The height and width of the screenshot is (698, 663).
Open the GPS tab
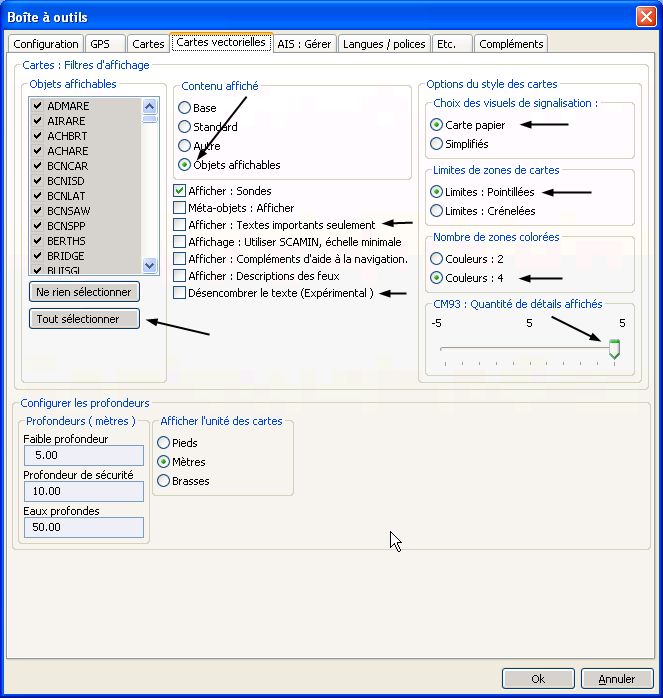coord(100,44)
